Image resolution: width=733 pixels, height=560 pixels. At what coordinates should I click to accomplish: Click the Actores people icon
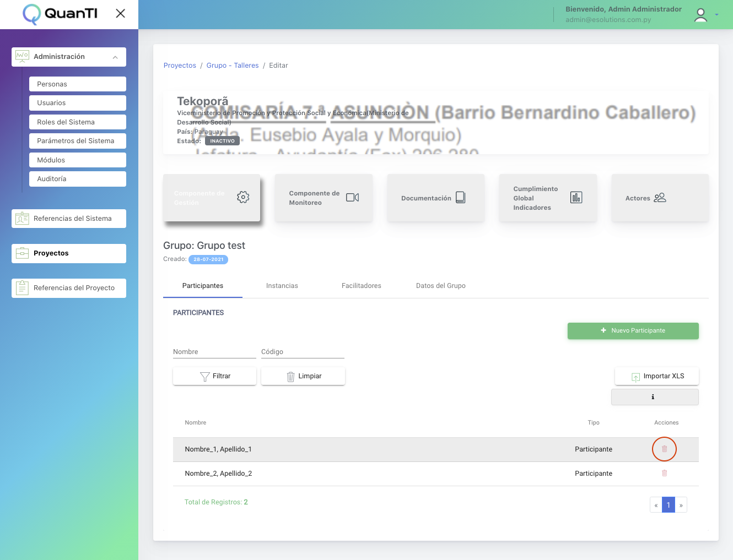(660, 197)
